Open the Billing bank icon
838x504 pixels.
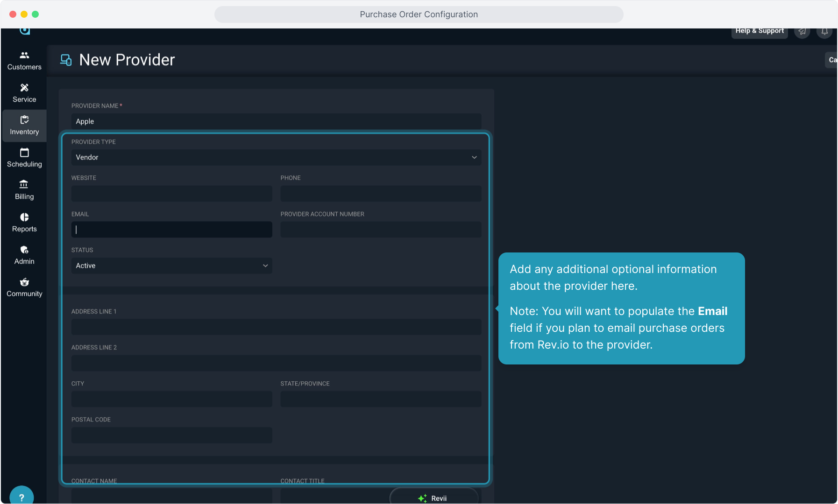pyautogui.click(x=24, y=185)
